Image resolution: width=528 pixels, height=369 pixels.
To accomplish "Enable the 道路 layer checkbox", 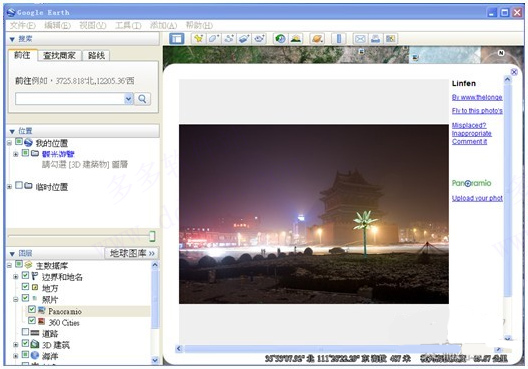I will (25, 332).
